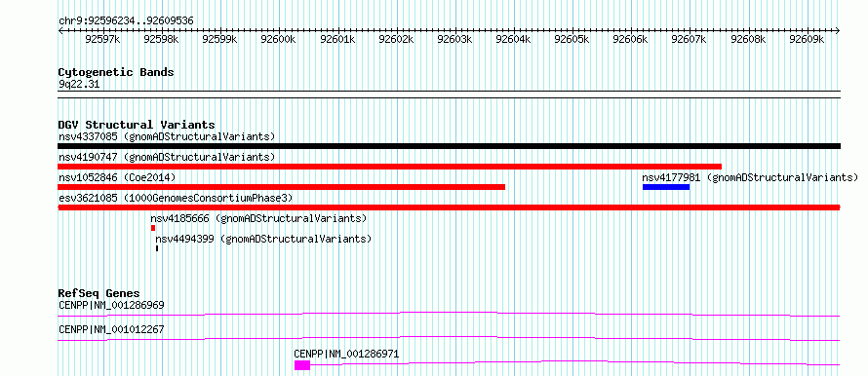
Task: Click the black nsv4337085 variant bar
Action: [449, 146]
